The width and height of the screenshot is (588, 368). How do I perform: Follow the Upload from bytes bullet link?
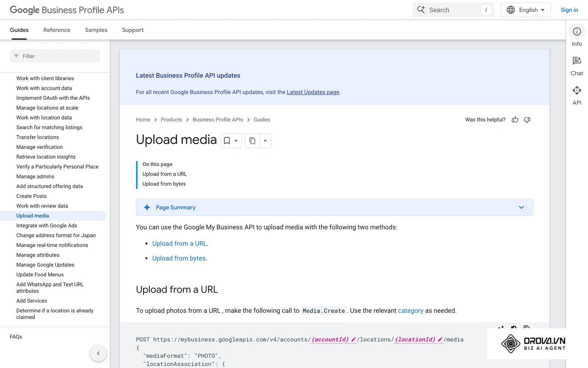tap(179, 258)
